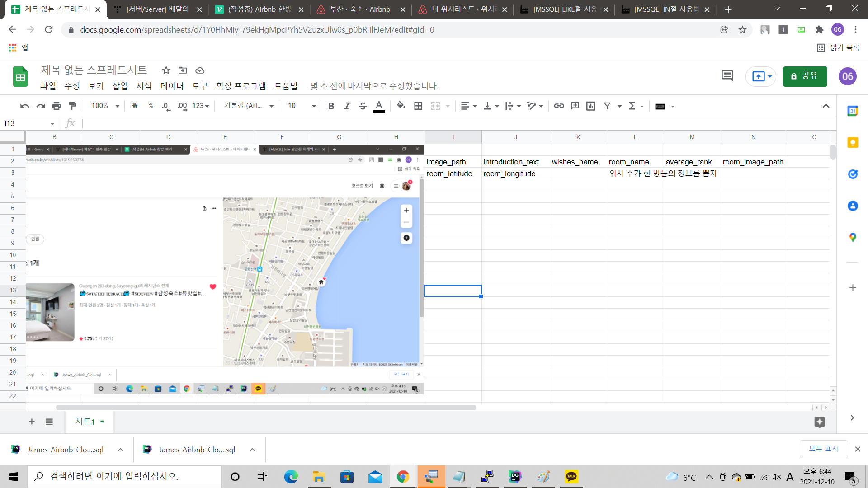The width and height of the screenshot is (868, 488).
Task: Click the paint format roller icon
Action: click(x=72, y=106)
